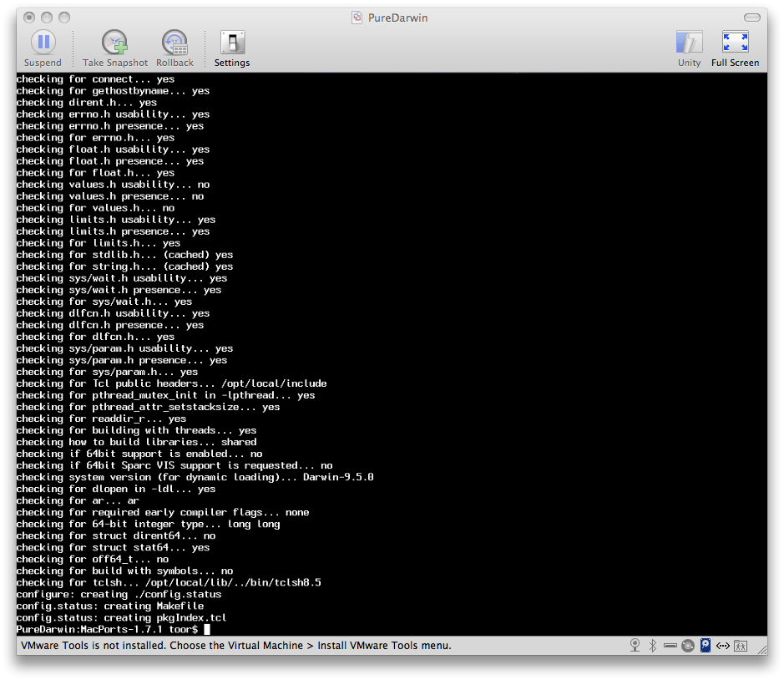Click the 'checking for values.h... no' line
784x680 pixels.
tap(95, 208)
